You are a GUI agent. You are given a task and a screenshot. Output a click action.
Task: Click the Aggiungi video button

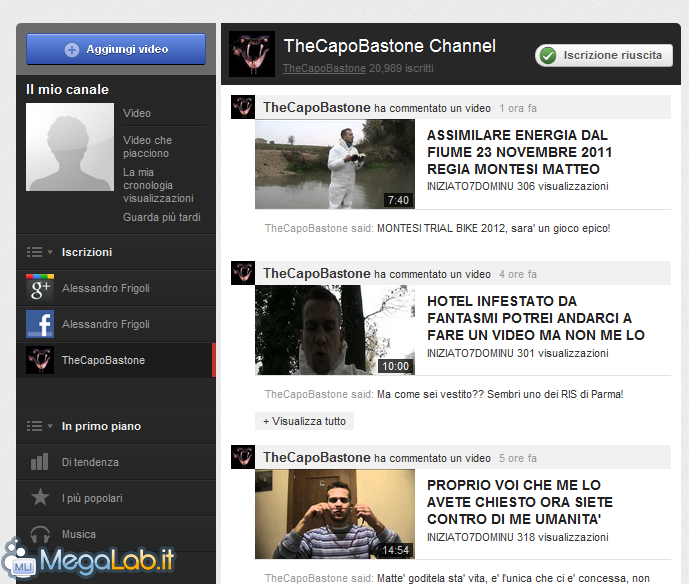click(116, 49)
